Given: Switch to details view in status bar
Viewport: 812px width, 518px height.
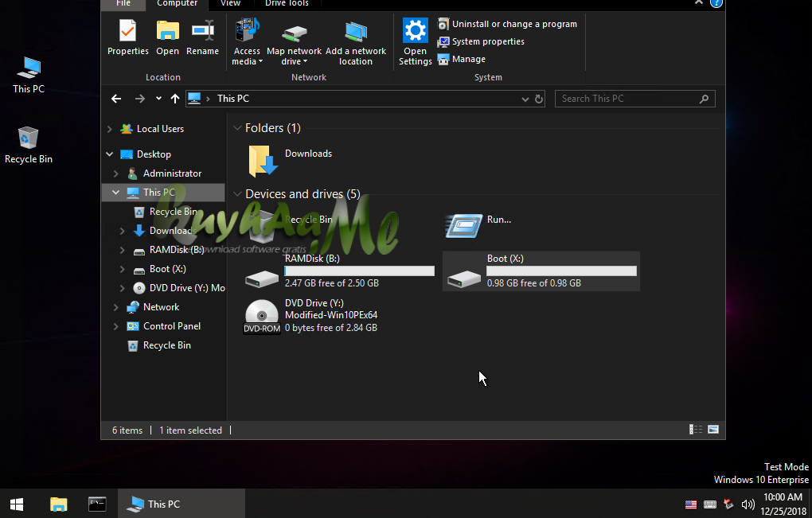Looking at the screenshot, I should 696,430.
